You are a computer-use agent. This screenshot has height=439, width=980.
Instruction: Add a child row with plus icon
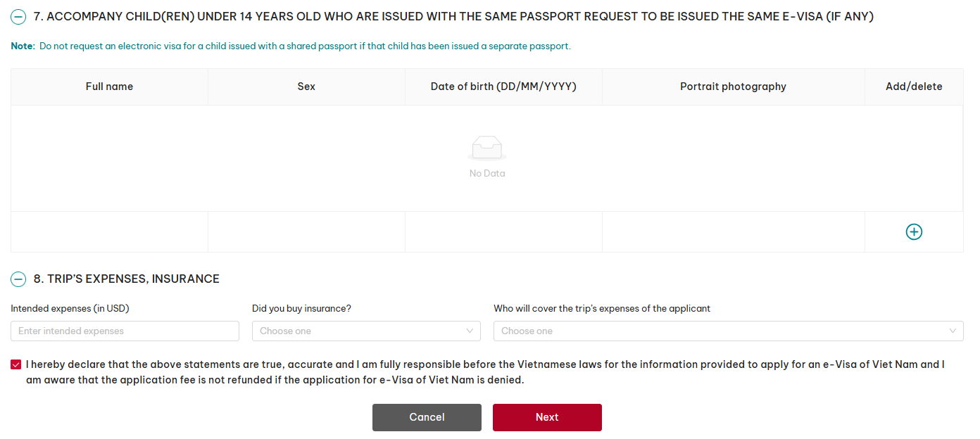[914, 231]
